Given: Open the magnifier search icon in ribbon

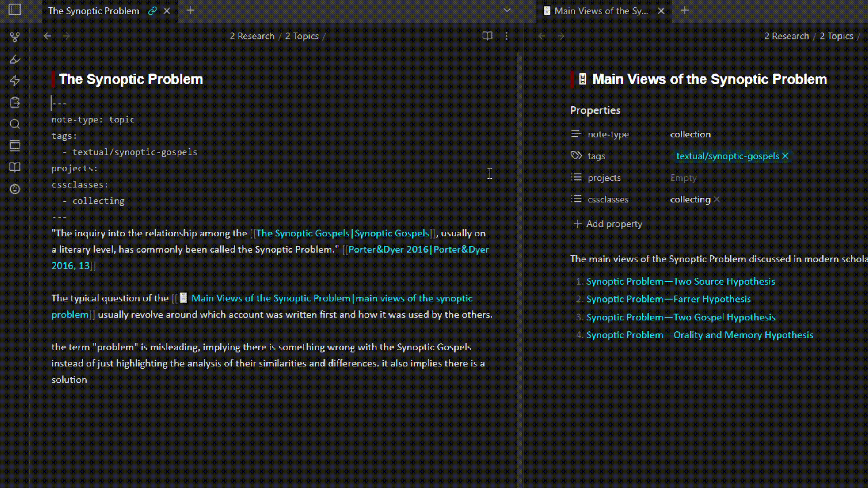Looking at the screenshot, I should coord(15,124).
